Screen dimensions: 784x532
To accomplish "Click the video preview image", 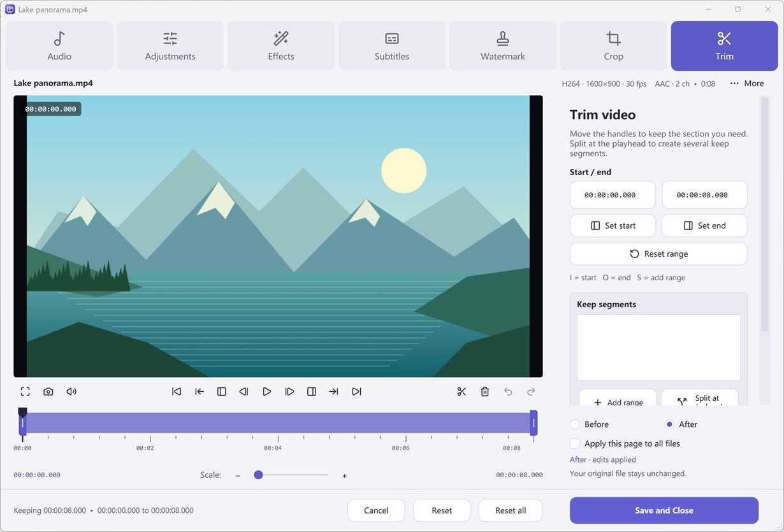I will tap(278, 236).
